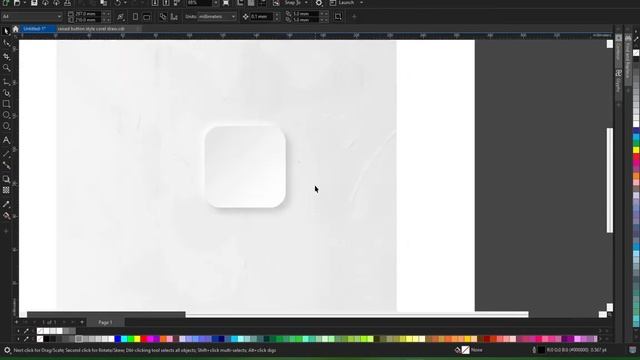Click the eyedropper in the document palette row
The height and width of the screenshot is (360, 640).
(x=27, y=331)
